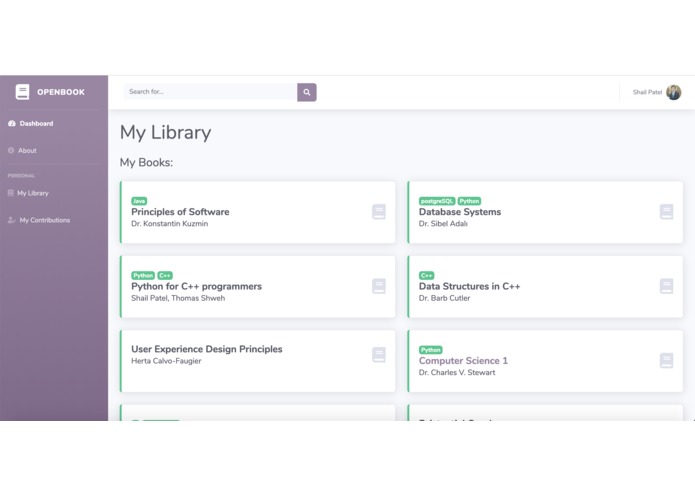Click Python tag on Database Systems card
The height and width of the screenshot is (494, 695).
pyautogui.click(x=469, y=201)
